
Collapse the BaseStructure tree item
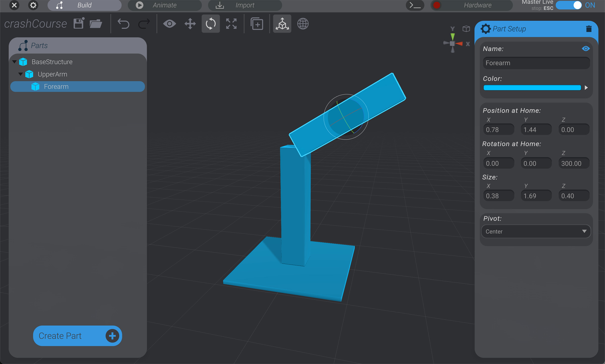coord(14,62)
